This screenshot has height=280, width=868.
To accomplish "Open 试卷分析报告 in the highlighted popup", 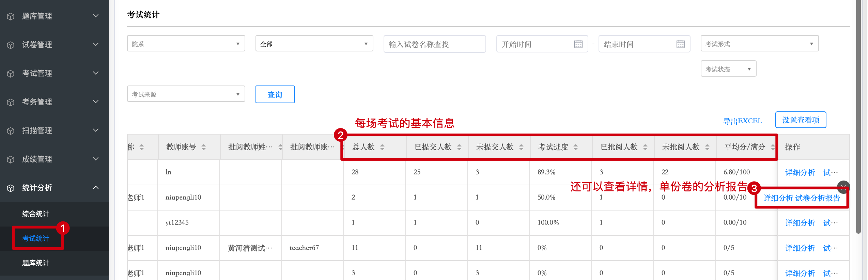I will coord(818,198).
